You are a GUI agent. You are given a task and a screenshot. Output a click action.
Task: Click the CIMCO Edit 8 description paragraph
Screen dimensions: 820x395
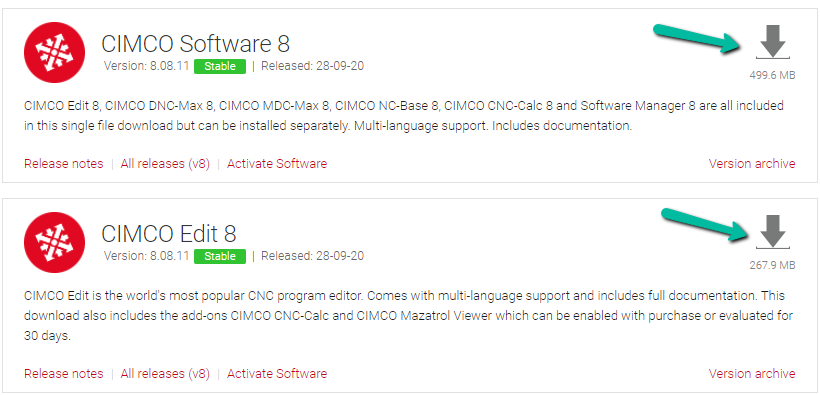point(408,316)
